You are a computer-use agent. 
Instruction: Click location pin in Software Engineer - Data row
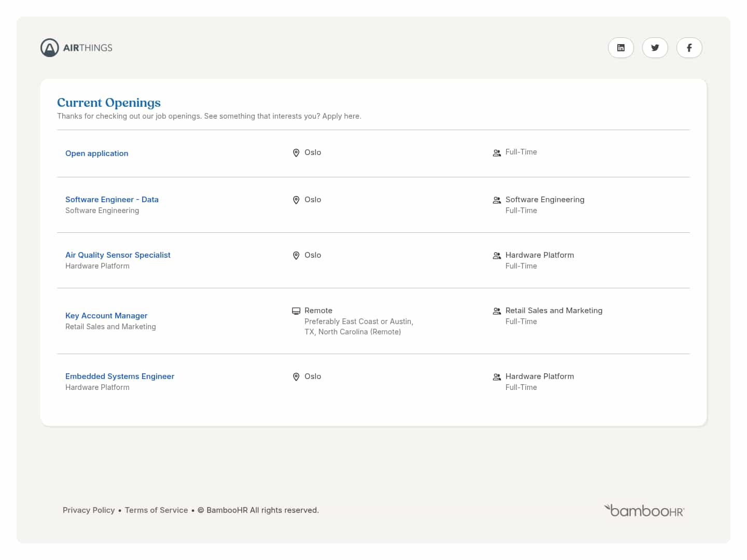(296, 200)
